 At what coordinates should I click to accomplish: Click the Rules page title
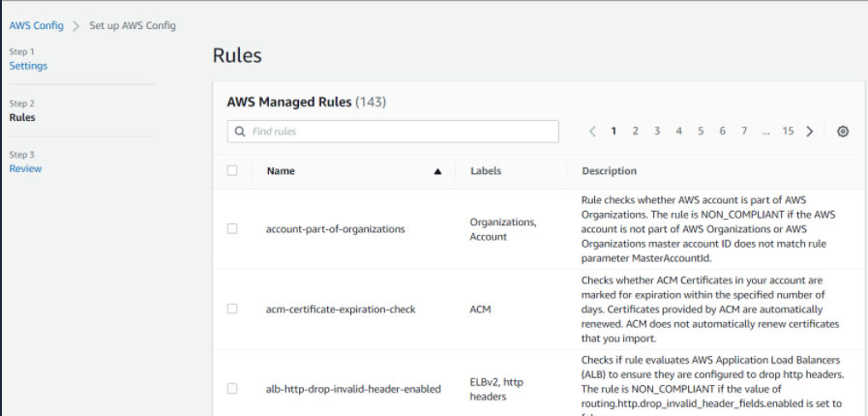pos(237,55)
